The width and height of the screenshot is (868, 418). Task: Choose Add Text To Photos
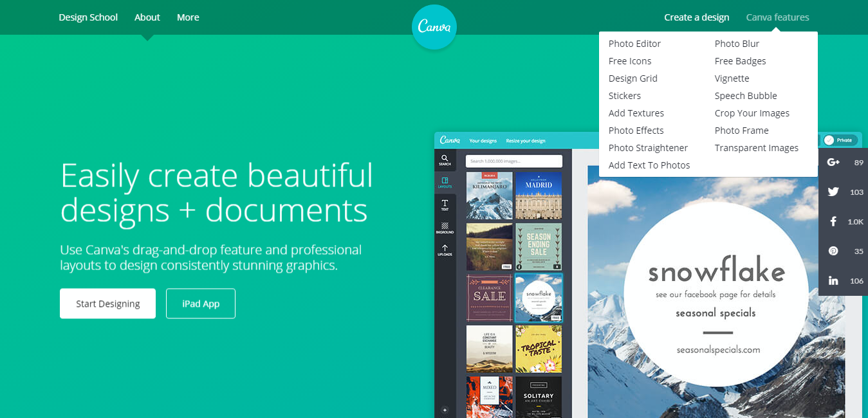[649, 165]
